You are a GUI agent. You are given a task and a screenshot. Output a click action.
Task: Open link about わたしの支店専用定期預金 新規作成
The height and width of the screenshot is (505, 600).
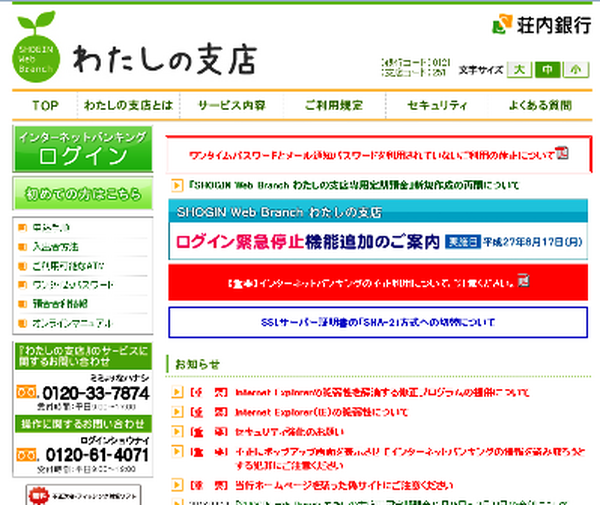354,185
